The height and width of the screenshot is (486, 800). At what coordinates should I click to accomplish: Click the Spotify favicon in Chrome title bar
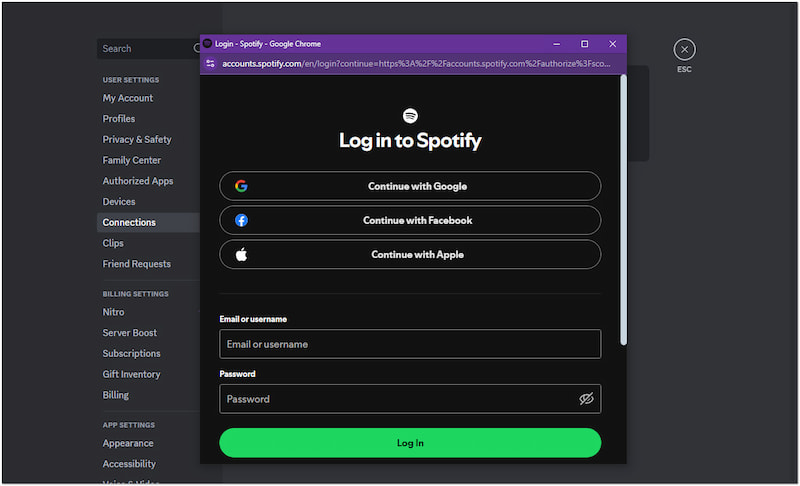pyautogui.click(x=207, y=43)
